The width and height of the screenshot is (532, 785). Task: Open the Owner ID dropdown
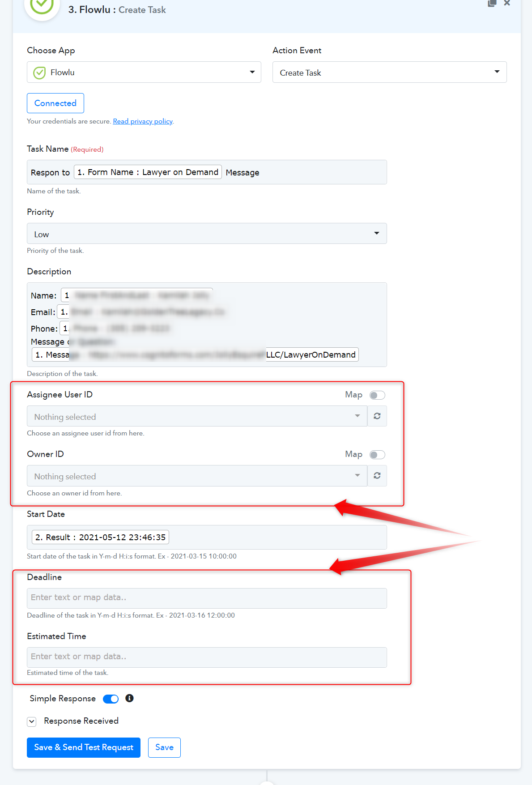pyautogui.click(x=197, y=476)
